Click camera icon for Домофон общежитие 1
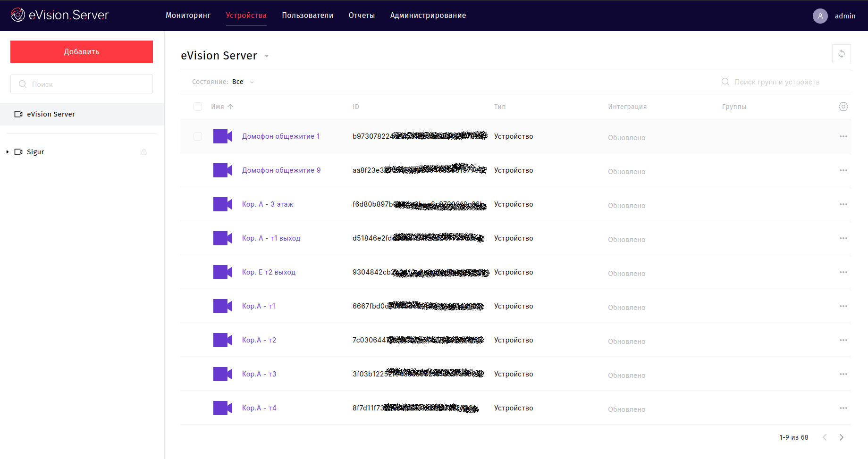This screenshot has width=868, height=459. 223,136
